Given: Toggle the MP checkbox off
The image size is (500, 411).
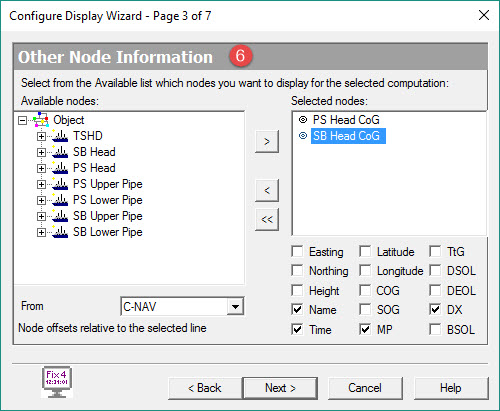Looking at the screenshot, I should [365, 329].
